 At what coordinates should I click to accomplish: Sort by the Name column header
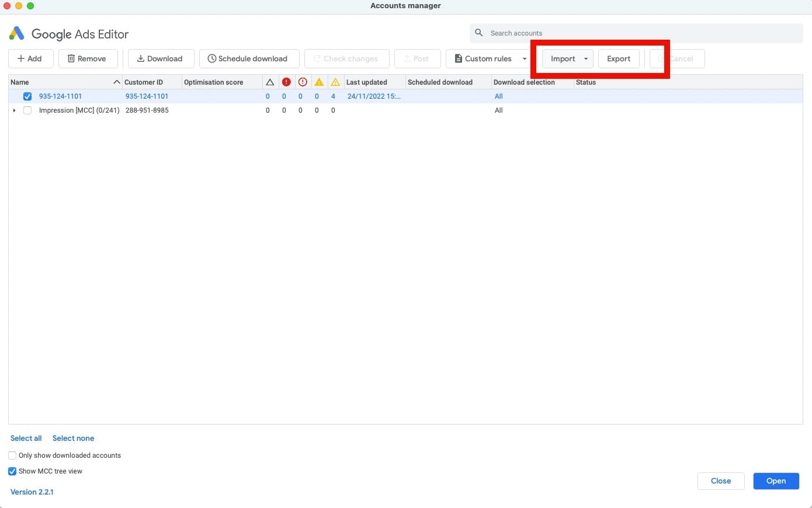tap(20, 82)
